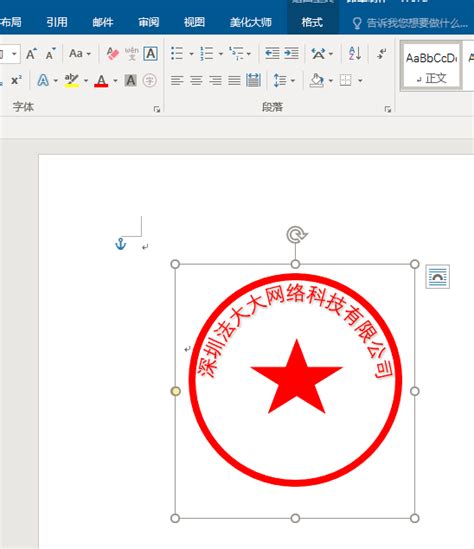Viewport: 474px width, 549px height.
Task: Expand Change Case dropdown arrow
Action: pos(89,54)
